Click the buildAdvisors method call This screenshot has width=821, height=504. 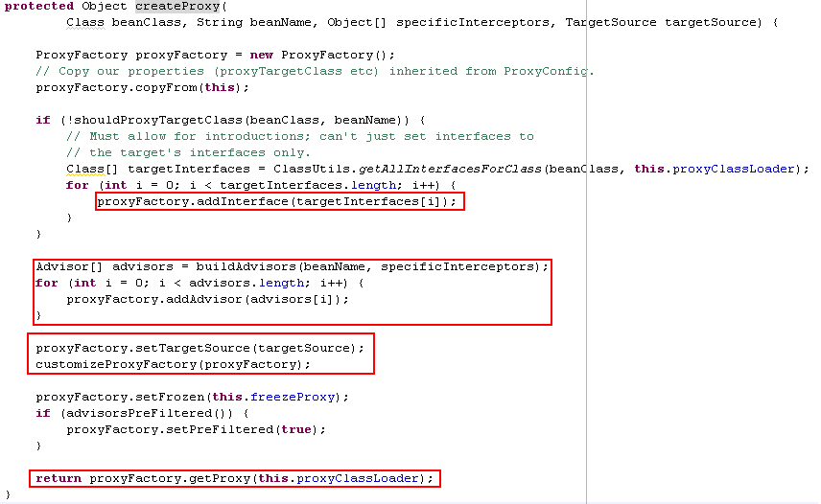point(246,266)
